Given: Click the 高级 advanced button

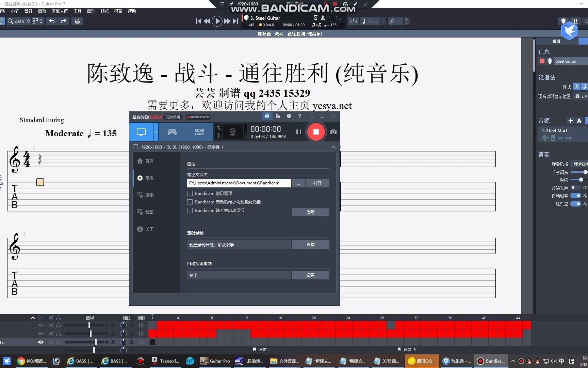Looking at the screenshot, I should pos(310,212).
